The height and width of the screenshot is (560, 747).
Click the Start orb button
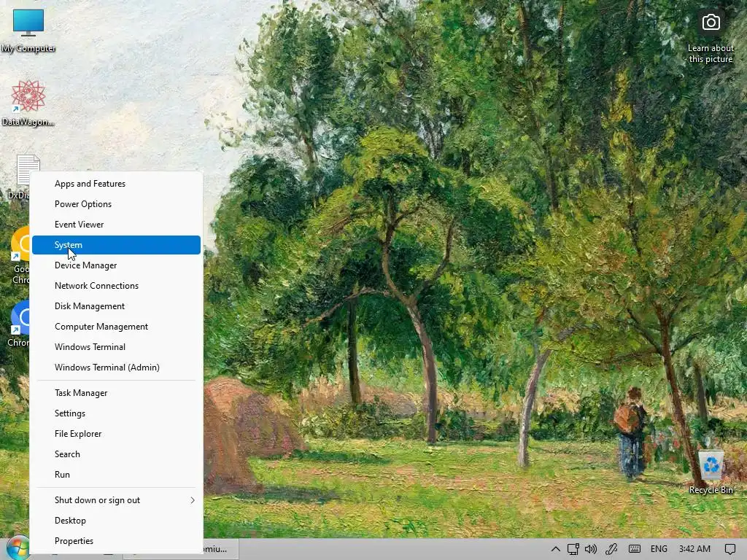(18, 548)
